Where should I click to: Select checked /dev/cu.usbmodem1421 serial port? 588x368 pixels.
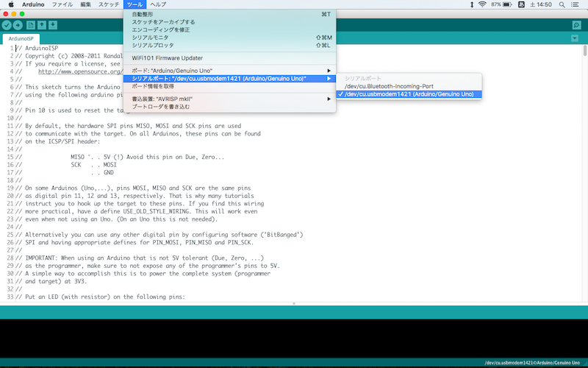coord(409,94)
